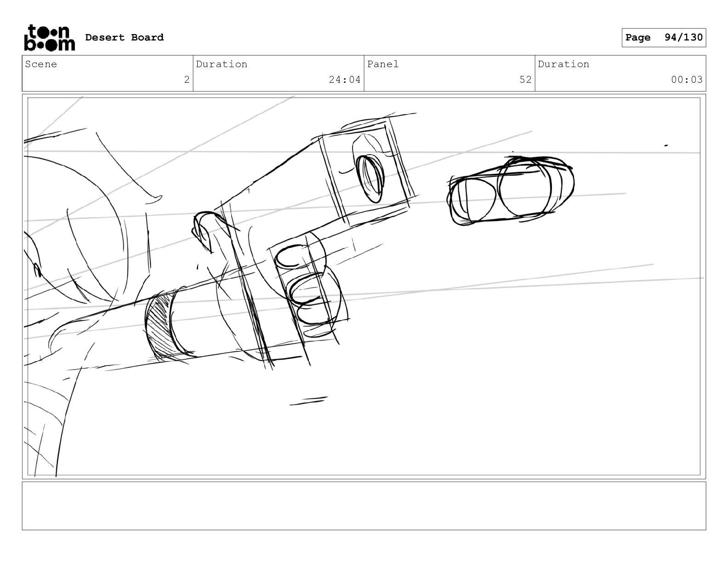
Task: Click the 'Page 94/130' box
Action: [664, 38]
